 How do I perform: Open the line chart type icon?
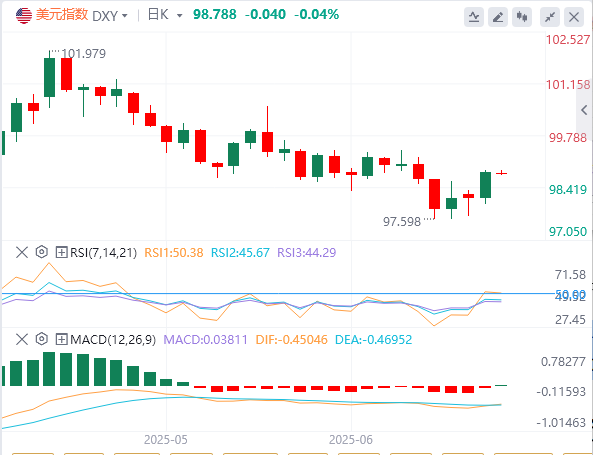[x=474, y=17]
